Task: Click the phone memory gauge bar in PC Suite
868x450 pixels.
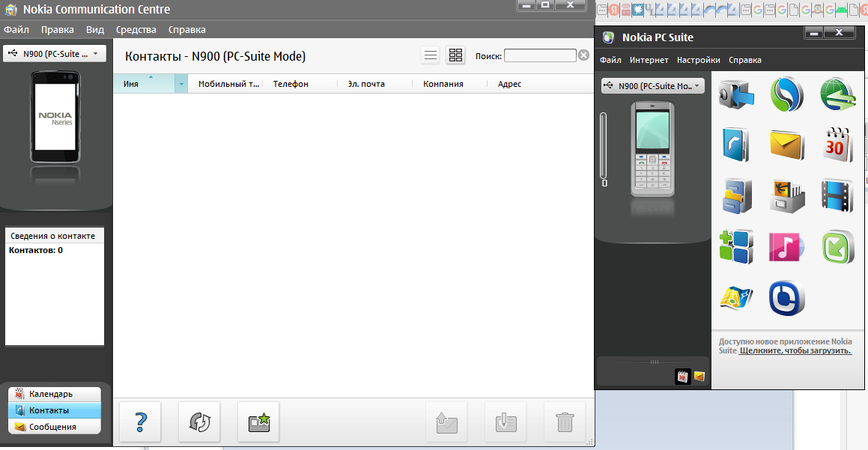Action: click(604, 145)
